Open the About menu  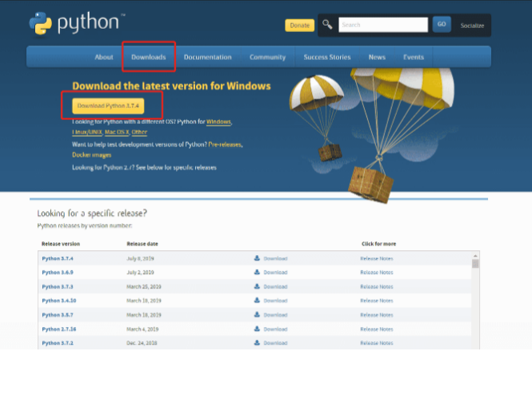pos(104,57)
